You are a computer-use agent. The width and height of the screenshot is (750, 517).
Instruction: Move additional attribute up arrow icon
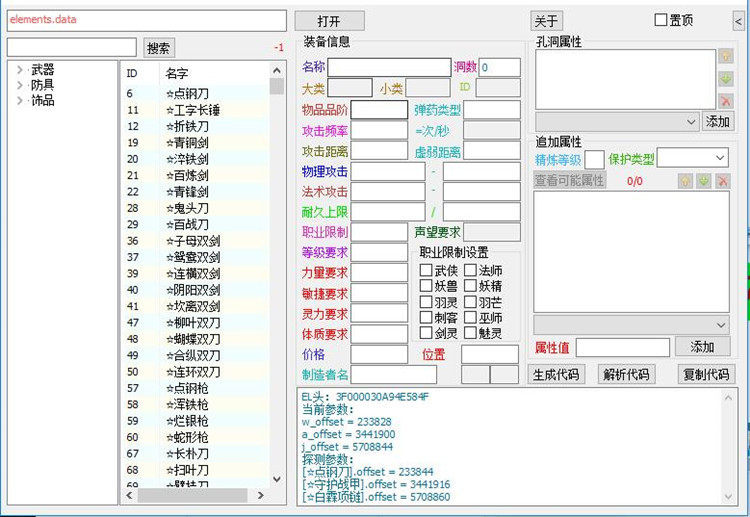[685, 181]
